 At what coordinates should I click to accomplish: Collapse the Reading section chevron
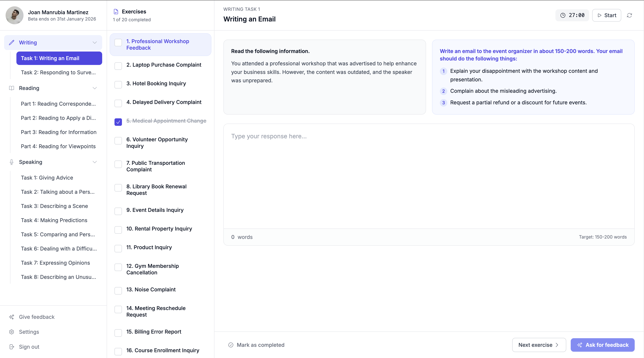tap(95, 88)
